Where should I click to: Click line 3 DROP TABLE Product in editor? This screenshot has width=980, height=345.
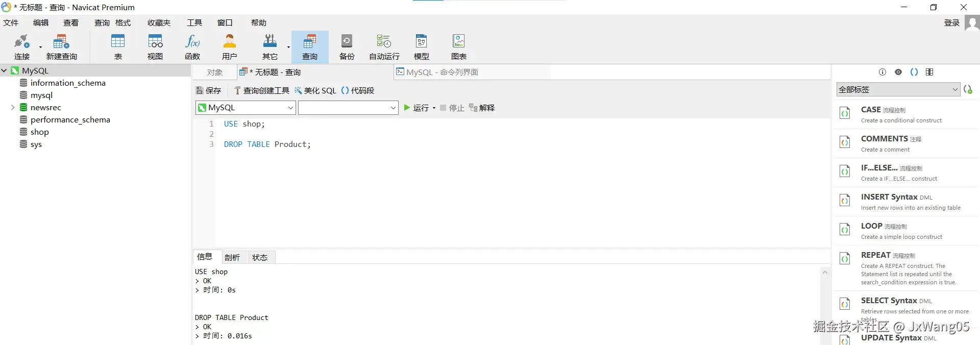[x=267, y=144]
